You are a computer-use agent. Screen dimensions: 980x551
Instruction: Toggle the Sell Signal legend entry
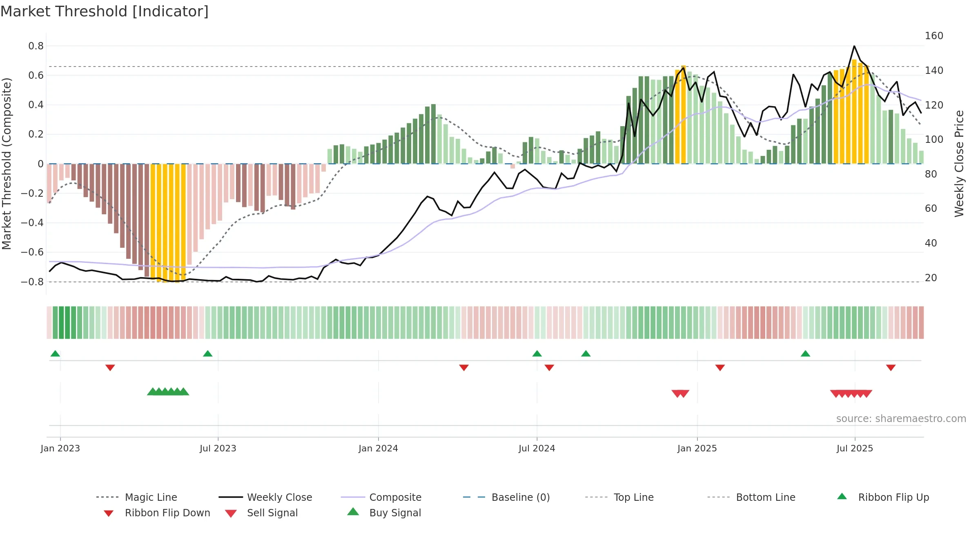pyautogui.click(x=261, y=513)
